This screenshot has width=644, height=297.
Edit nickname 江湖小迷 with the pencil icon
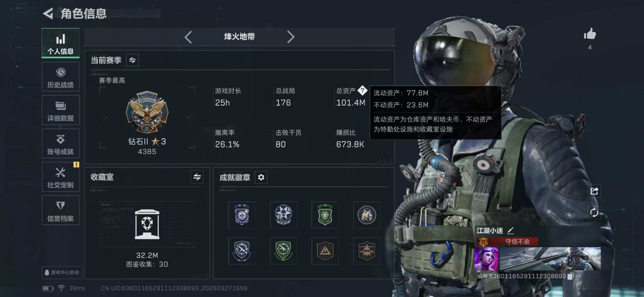point(510,230)
